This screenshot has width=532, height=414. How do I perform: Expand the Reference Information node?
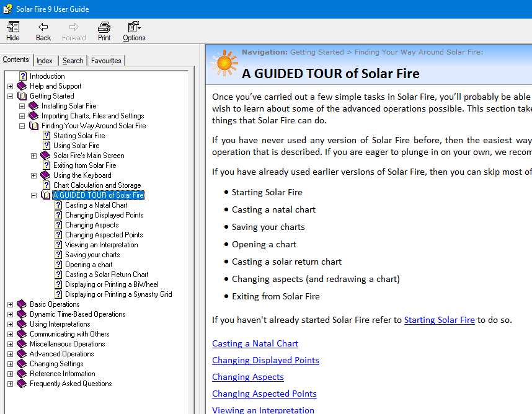click(x=10, y=374)
